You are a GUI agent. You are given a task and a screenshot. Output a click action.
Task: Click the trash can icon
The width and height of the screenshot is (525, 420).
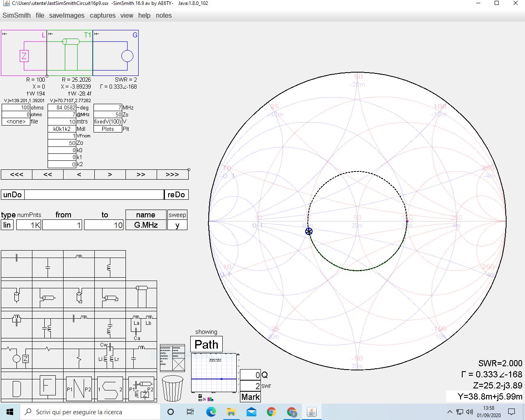[173, 388]
